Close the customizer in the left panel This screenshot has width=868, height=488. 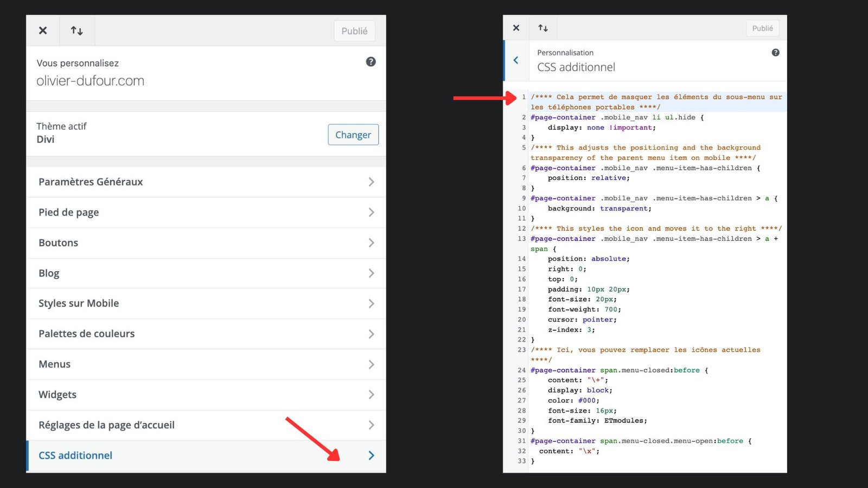[43, 30]
